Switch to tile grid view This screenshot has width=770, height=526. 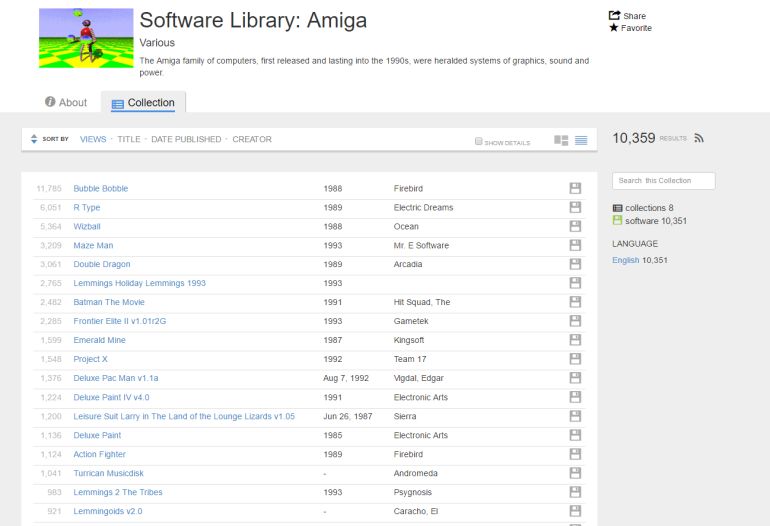(561, 140)
